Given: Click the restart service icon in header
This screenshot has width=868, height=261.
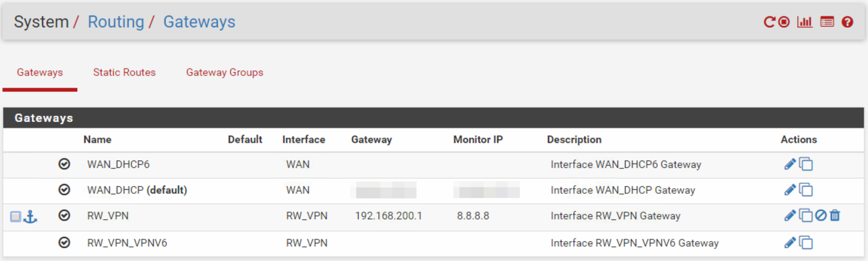Looking at the screenshot, I should coord(769,22).
